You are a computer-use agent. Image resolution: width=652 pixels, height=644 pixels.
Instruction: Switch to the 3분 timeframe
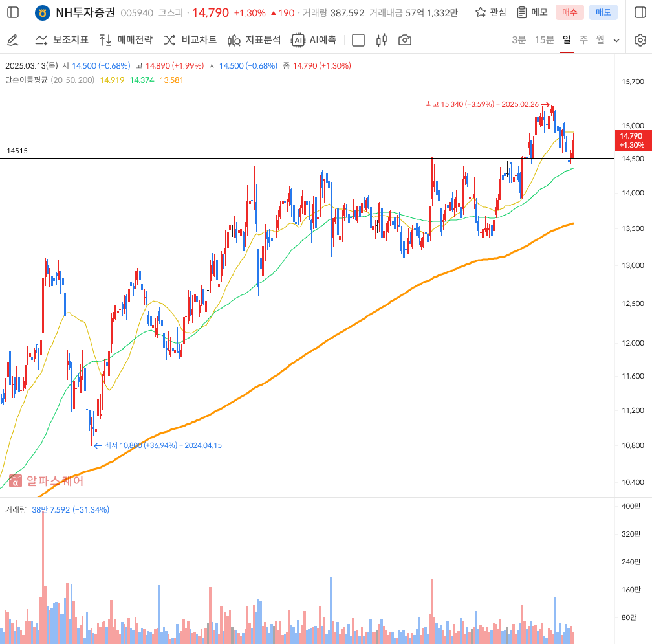pyautogui.click(x=519, y=40)
